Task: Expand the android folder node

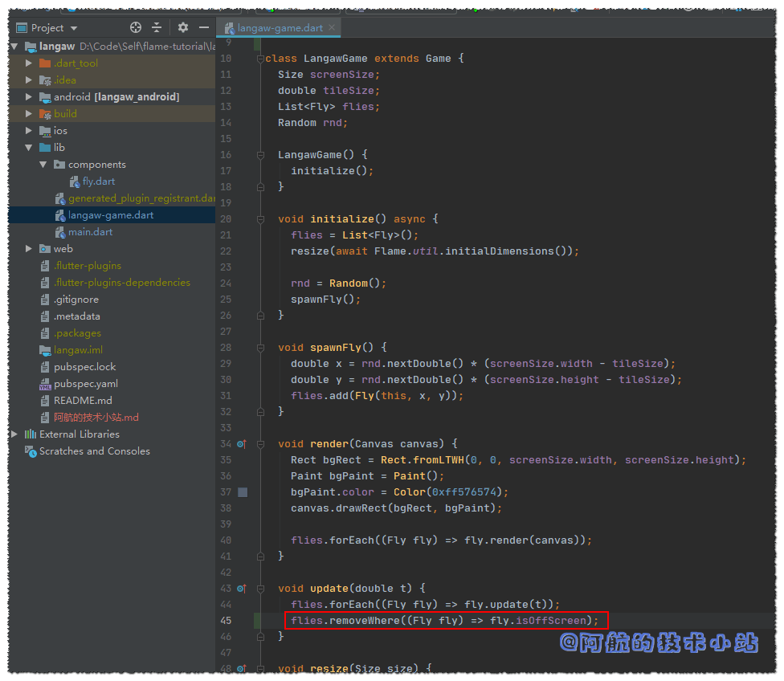Action: pyautogui.click(x=29, y=97)
